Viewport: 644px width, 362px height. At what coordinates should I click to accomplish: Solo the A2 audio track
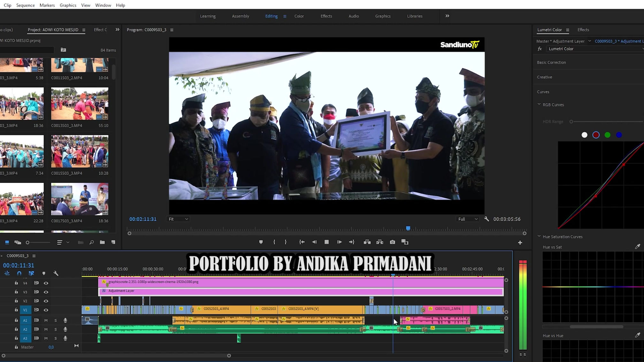[x=56, y=329]
